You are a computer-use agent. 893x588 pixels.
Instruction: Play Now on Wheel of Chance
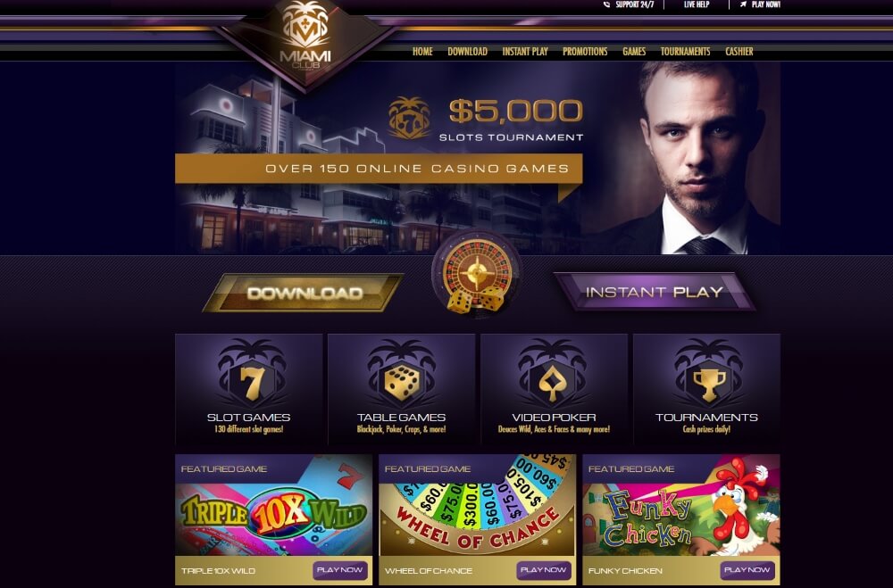(x=543, y=570)
